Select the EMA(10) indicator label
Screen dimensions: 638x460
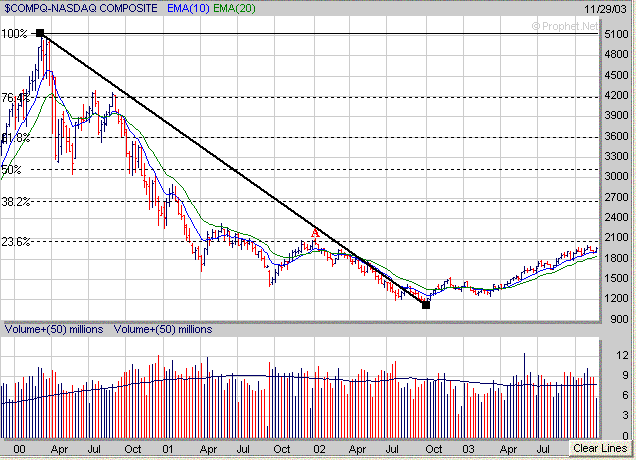pyautogui.click(x=188, y=8)
